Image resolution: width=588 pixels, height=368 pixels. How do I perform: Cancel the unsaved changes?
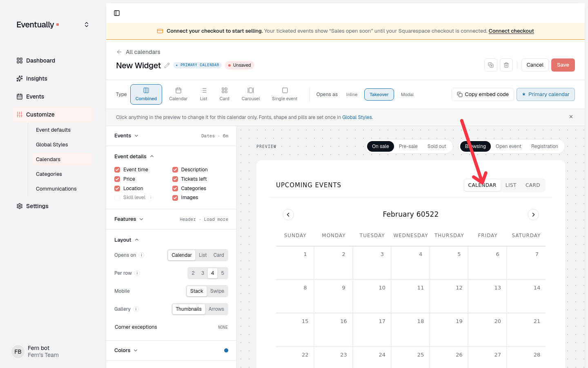pos(535,65)
